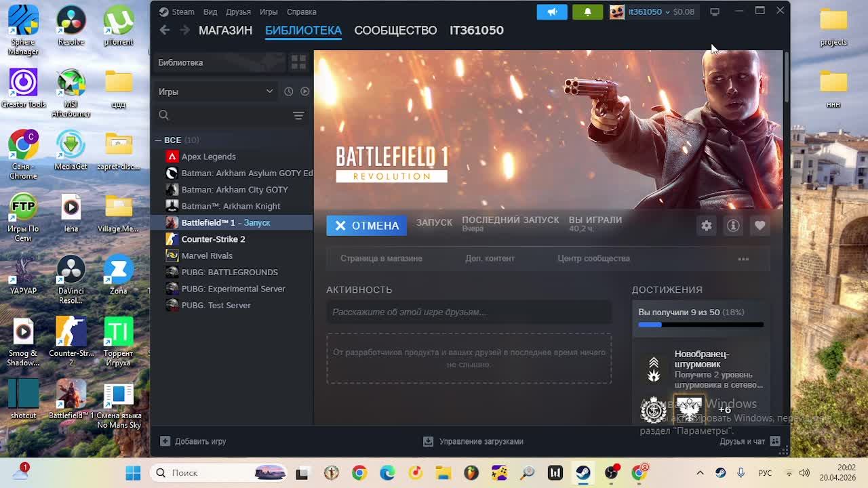Expand the Игры filter dropdown
868x488 pixels.
click(x=216, y=91)
